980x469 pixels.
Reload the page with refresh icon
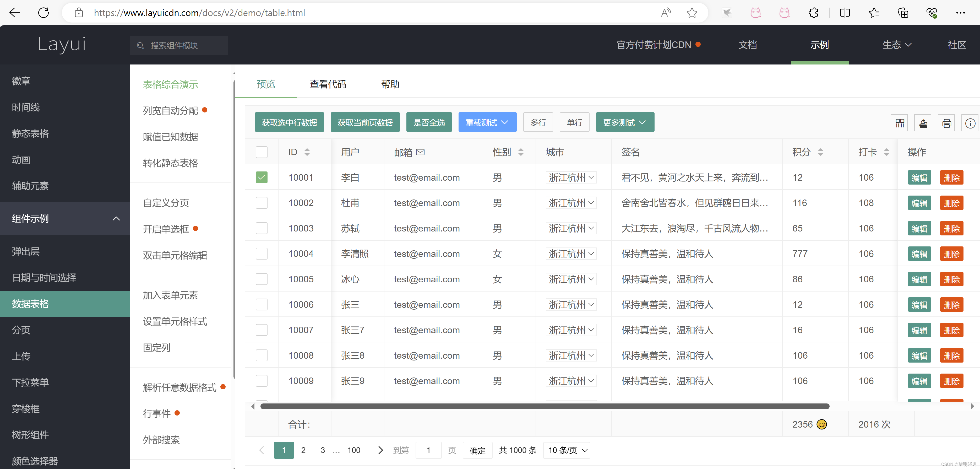pos(43,13)
